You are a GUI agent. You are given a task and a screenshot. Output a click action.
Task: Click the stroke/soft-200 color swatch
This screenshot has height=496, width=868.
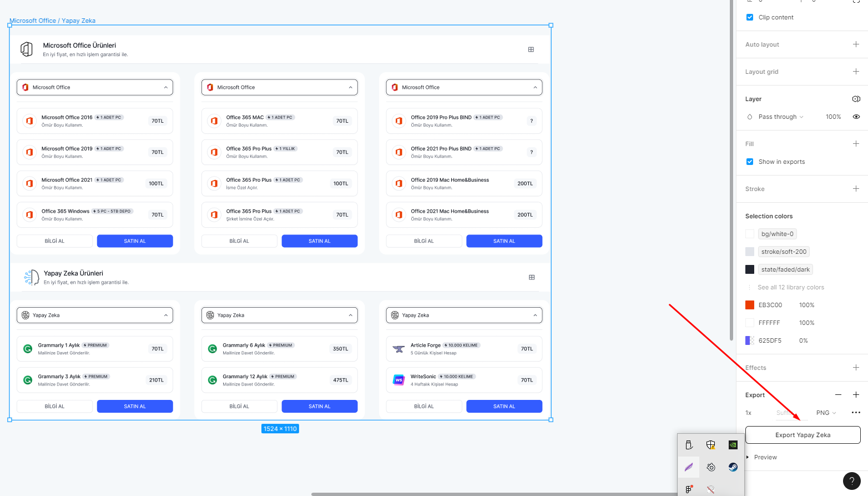point(750,252)
